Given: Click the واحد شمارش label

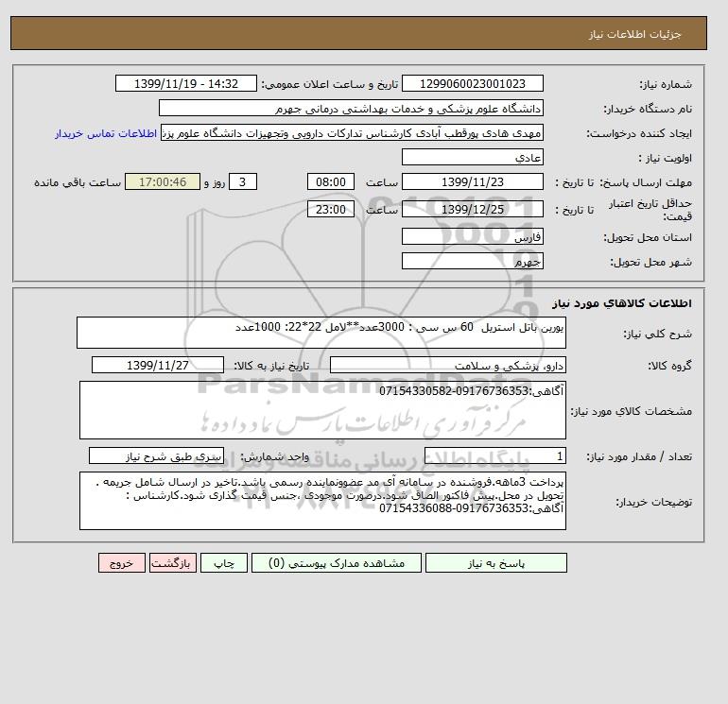Looking at the screenshot, I should pos(274,456).
